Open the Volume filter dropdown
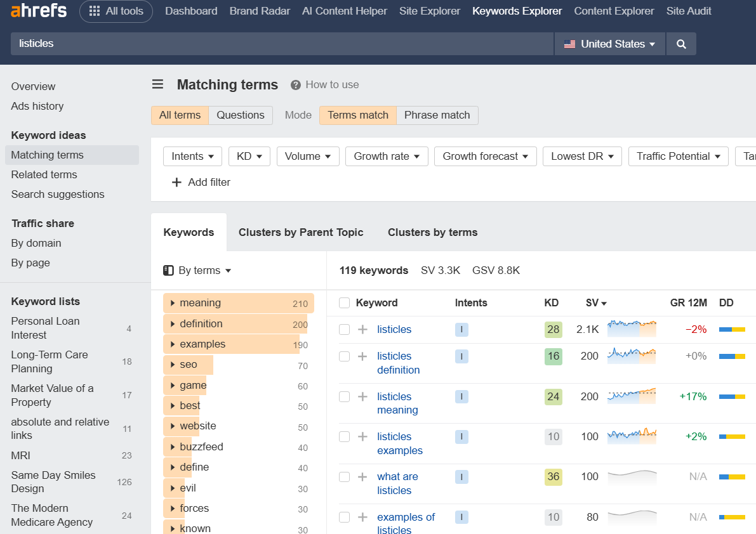Viewport: 756px width, 534px height. click(308, 157)
